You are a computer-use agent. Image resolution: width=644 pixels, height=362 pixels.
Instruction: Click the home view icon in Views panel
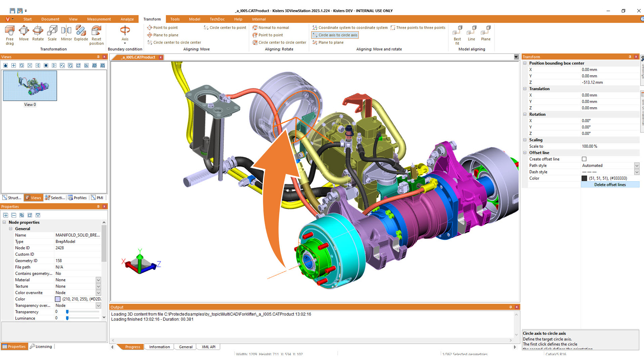point(6,65)
